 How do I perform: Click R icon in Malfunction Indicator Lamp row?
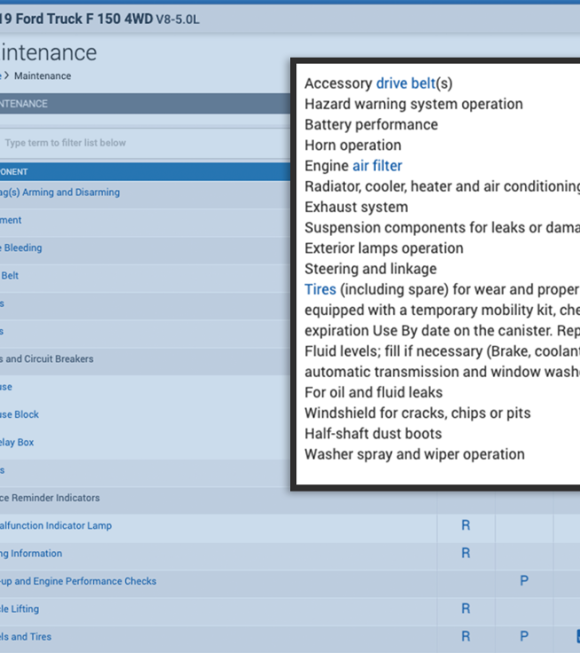[465, 526]
